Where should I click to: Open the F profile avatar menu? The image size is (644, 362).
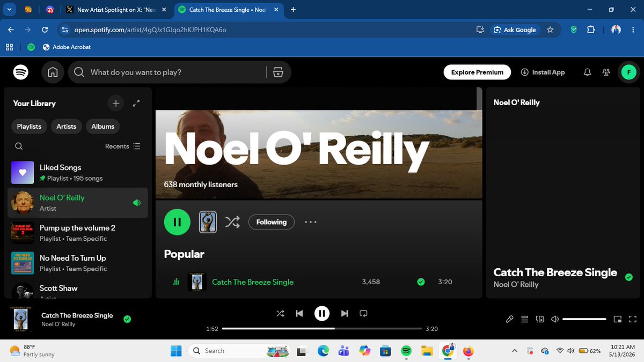click(628, 72)
